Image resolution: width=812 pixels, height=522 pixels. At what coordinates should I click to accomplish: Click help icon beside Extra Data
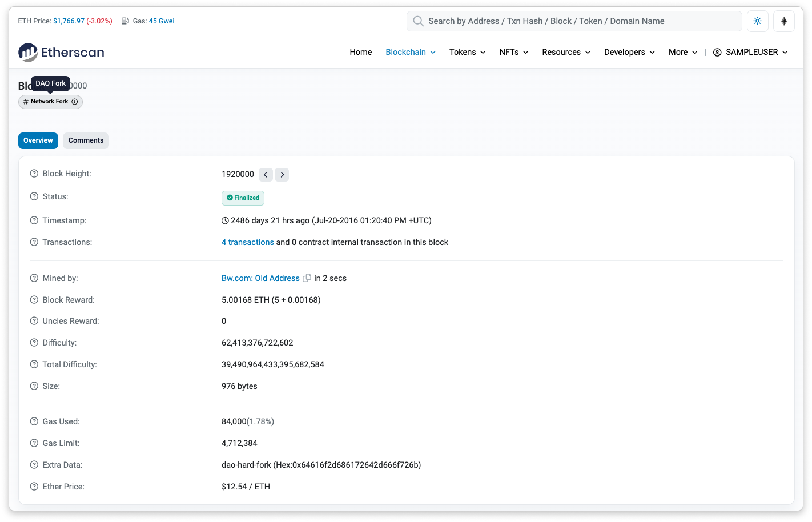point(34,465)
